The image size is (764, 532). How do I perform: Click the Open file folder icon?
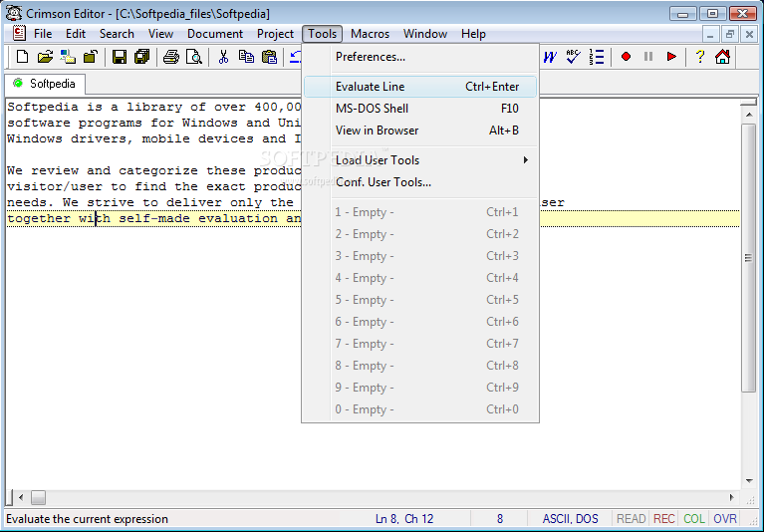pyautogui.click(x=45, y=57)
